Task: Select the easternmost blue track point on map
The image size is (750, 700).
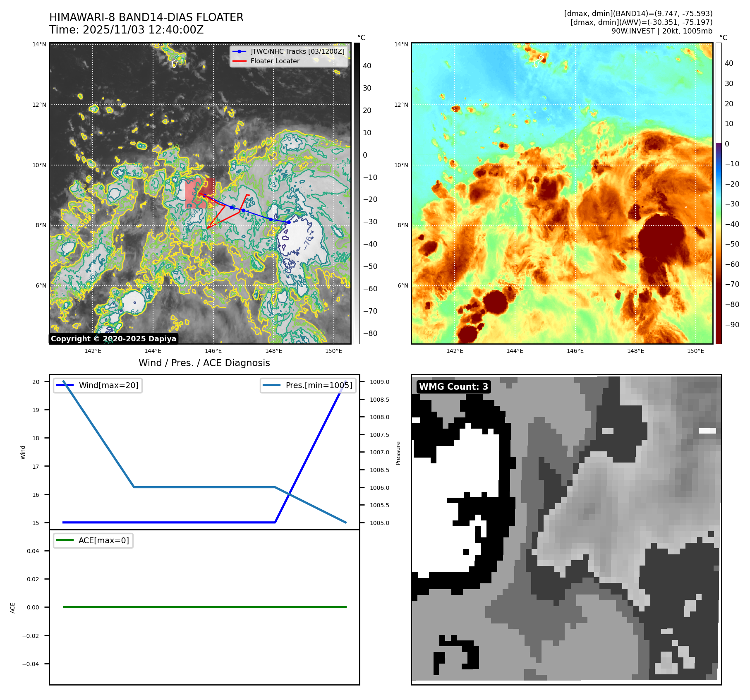Action: [289, 222]
